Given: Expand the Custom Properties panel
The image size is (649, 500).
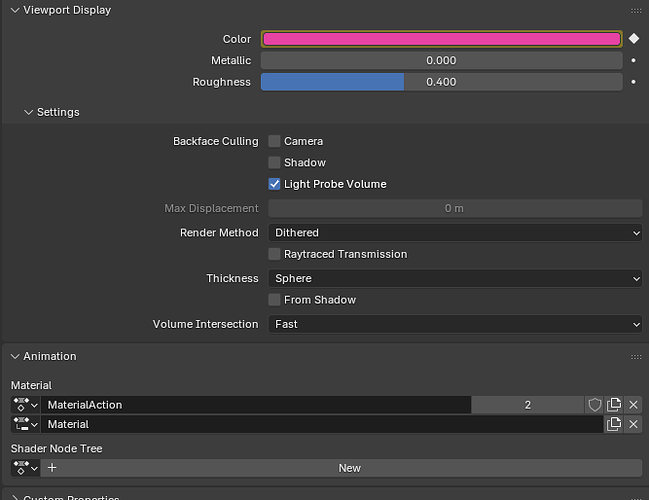Looking at the screenshot, I should point(15,497).
